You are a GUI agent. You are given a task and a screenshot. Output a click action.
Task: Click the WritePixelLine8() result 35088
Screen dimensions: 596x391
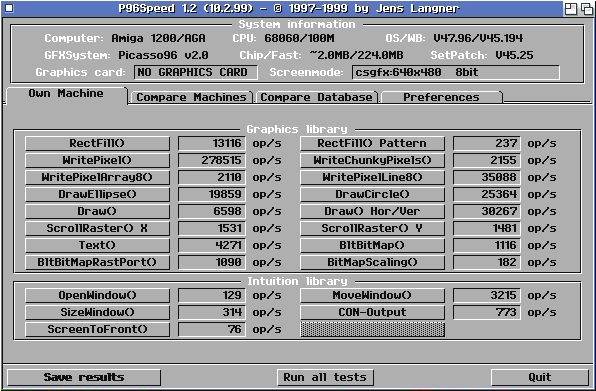coord(487,177)
